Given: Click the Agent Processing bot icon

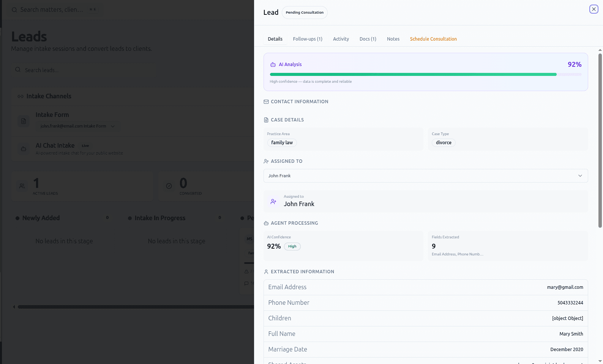Looking at the screenshot, I should [x=266, y=223].
